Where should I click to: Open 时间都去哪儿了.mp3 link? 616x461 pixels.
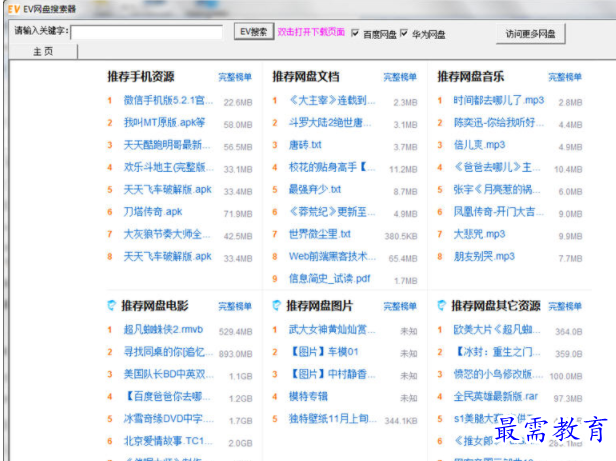pos(499,101)
